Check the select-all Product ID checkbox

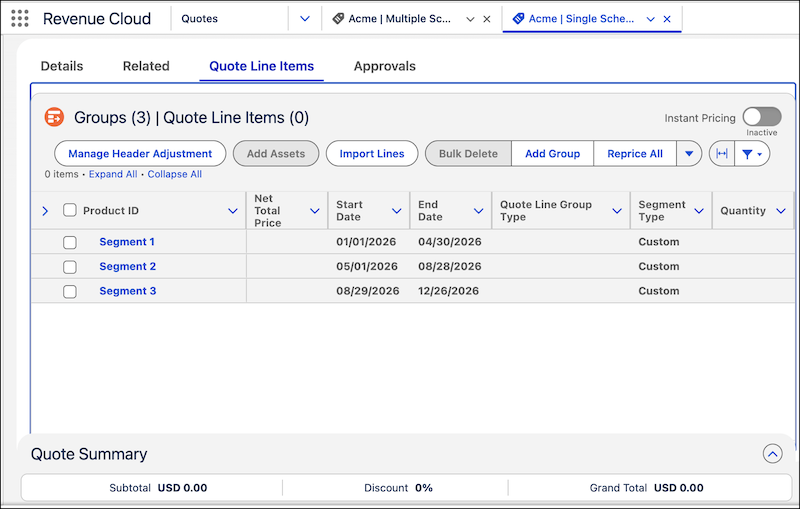70,210
